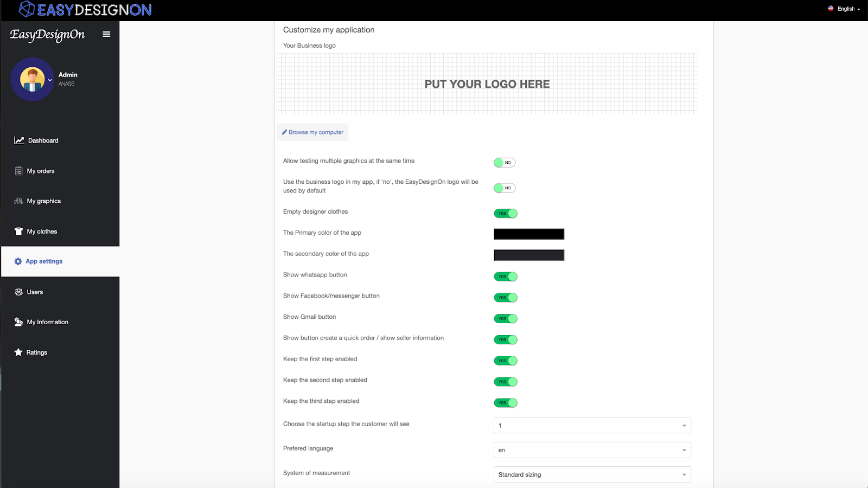Click the My orders list icon
Viewport: 868px width, 488px height.
18,171
